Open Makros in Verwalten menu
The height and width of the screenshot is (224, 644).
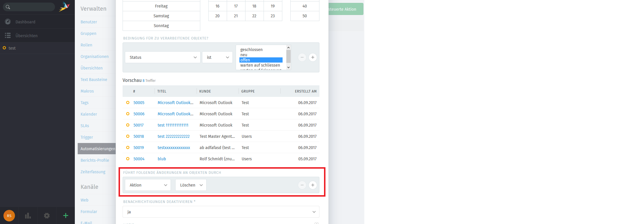click(87, 91)
